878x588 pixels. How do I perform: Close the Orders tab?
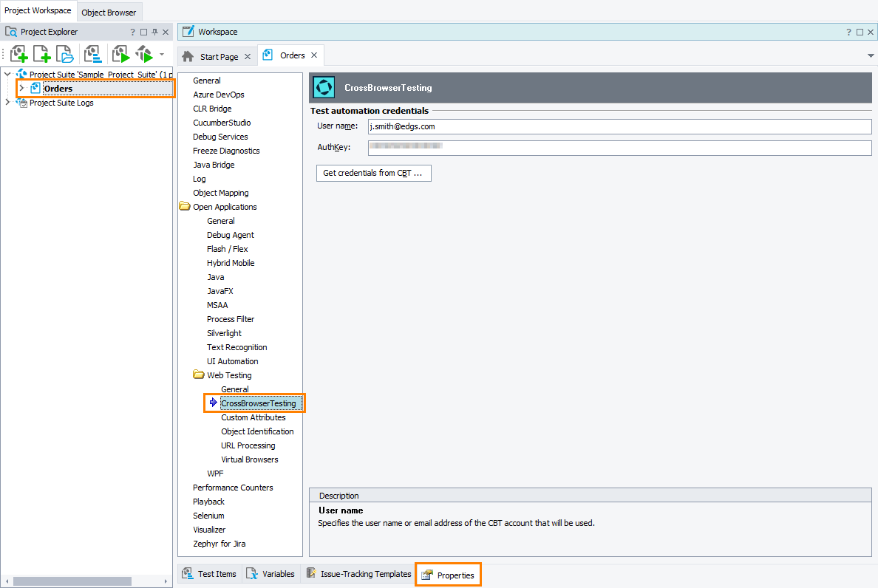pyautogui.click(x=314, y=55)
